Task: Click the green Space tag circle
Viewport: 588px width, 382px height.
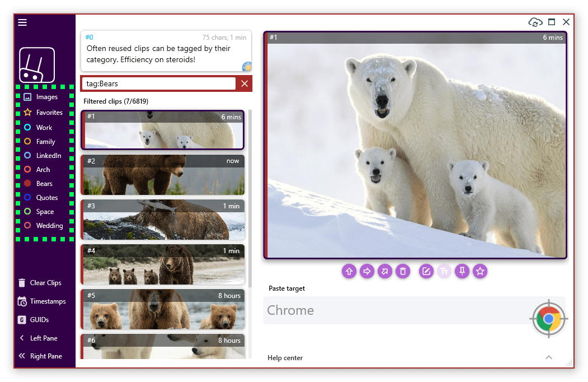Action: (x=27, y=212)
